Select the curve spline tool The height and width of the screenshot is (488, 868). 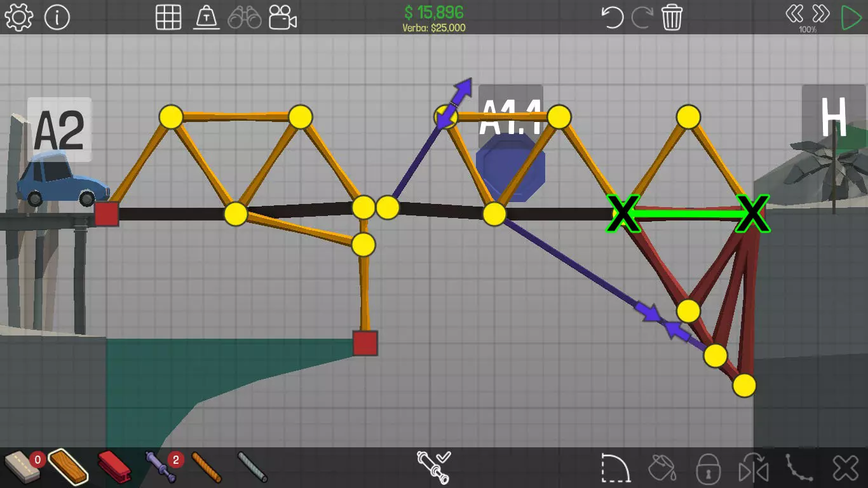click(799, 469)
